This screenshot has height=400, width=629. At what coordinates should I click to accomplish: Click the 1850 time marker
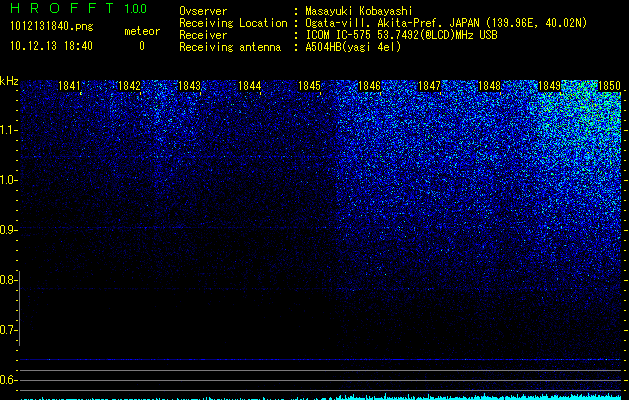609,86
